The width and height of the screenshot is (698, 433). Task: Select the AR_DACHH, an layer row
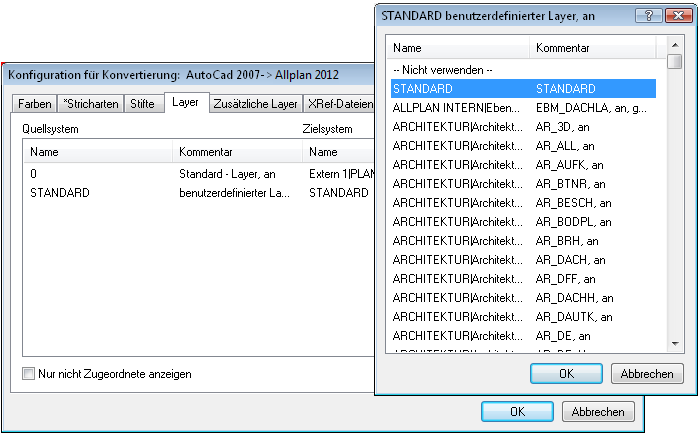(523, 298)
